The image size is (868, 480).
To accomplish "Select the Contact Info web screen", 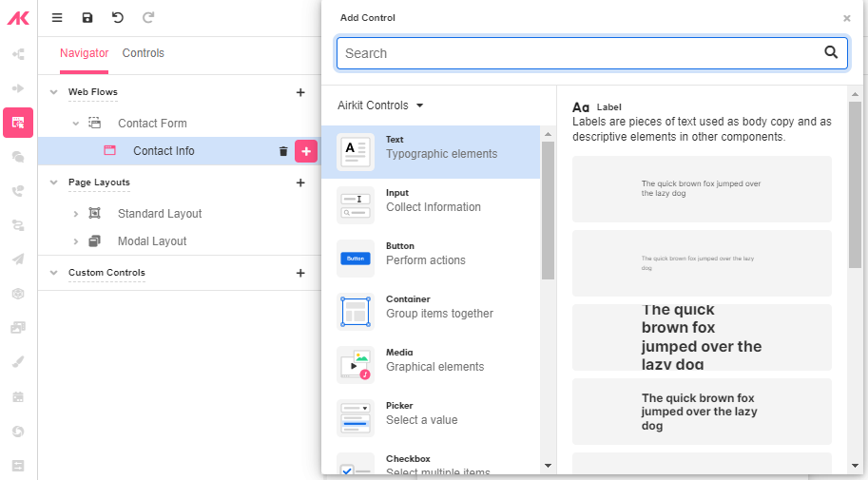I will coord(164,151).
